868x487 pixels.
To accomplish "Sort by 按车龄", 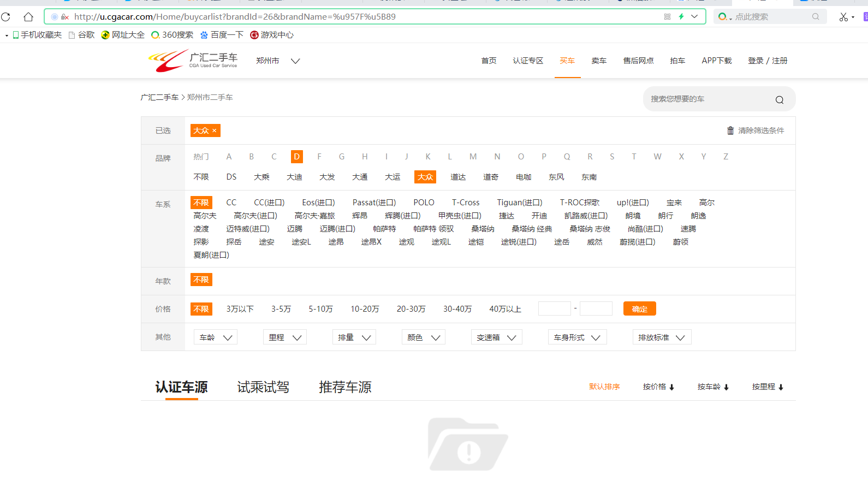I will pyautogui.click(x=713, y=387).
